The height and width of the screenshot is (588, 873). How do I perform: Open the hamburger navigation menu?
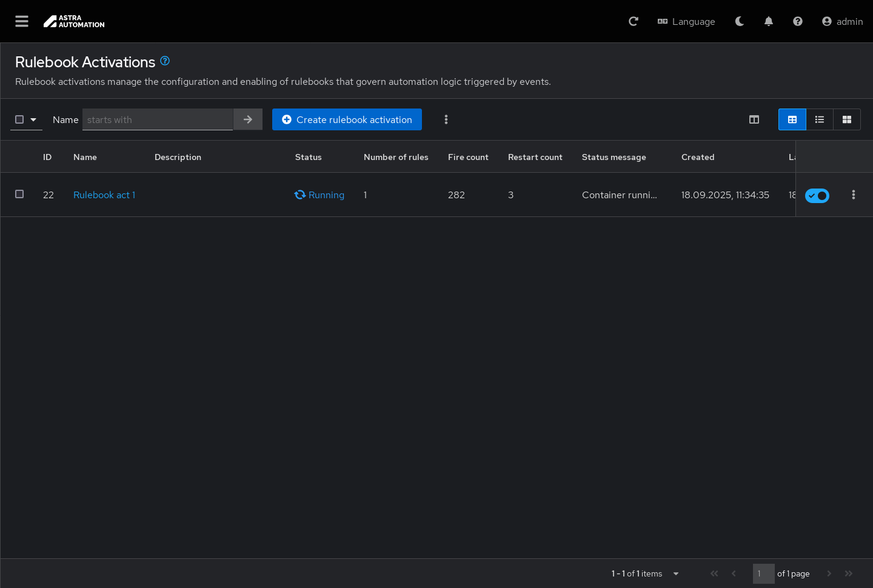(22, 21)
